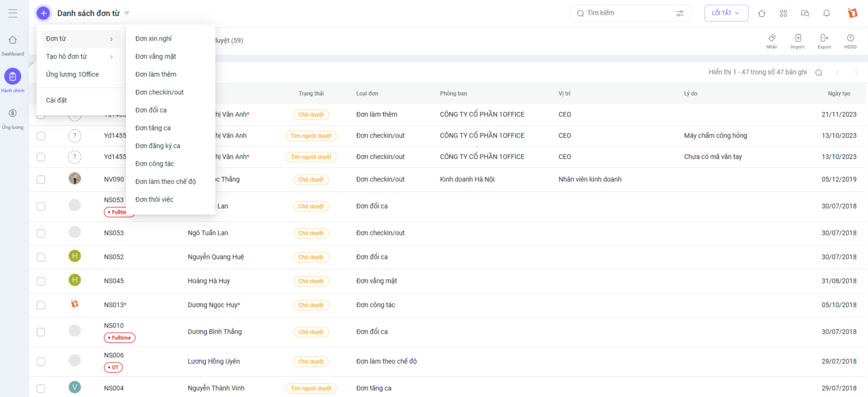
Task: Open Ứng lương module in sidebar
Action: tap(12, 118)
